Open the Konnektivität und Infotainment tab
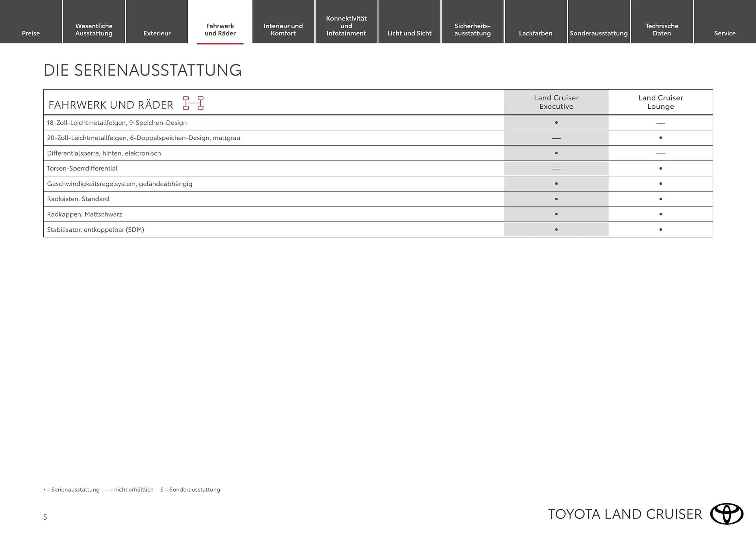756x535 pixels. click(x=346, y=26)
